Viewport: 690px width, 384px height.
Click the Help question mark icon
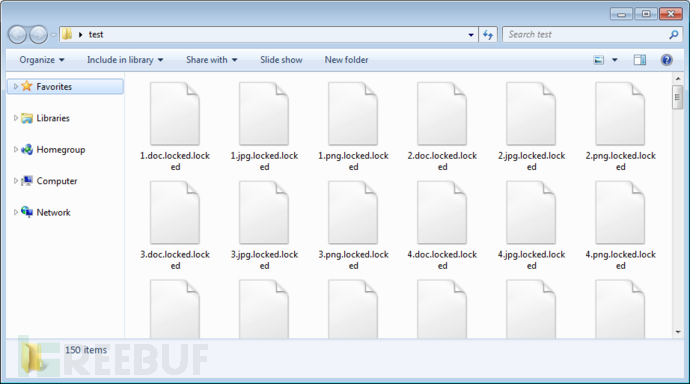(667, 60)
